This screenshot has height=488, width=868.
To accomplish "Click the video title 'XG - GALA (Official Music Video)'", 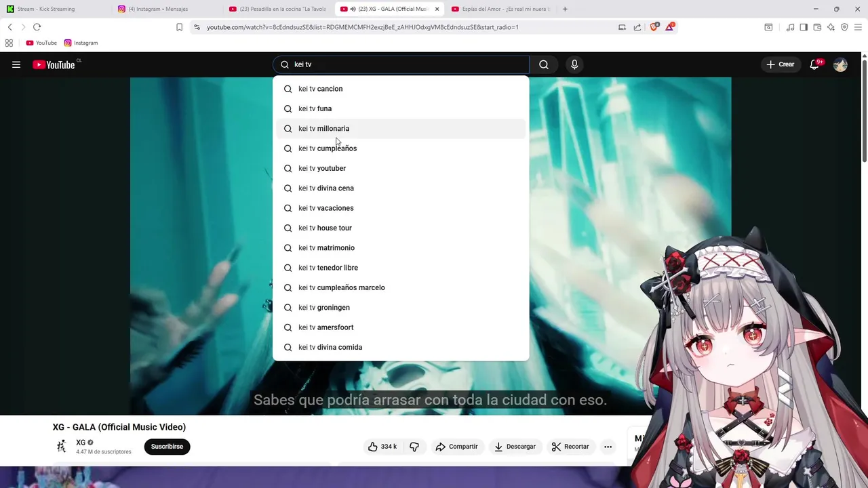I will pos(119,427).
